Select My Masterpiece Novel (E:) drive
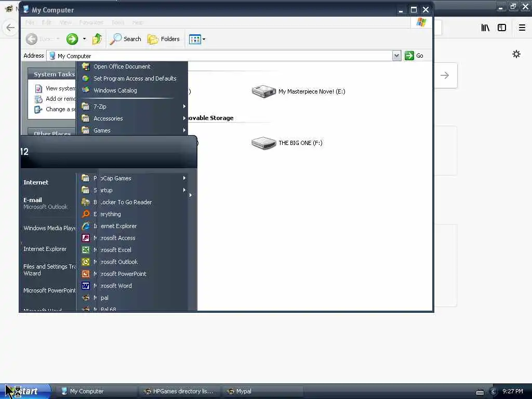This screenshot has height=399, width=532. pyautogui.click(x=298, y=91)
